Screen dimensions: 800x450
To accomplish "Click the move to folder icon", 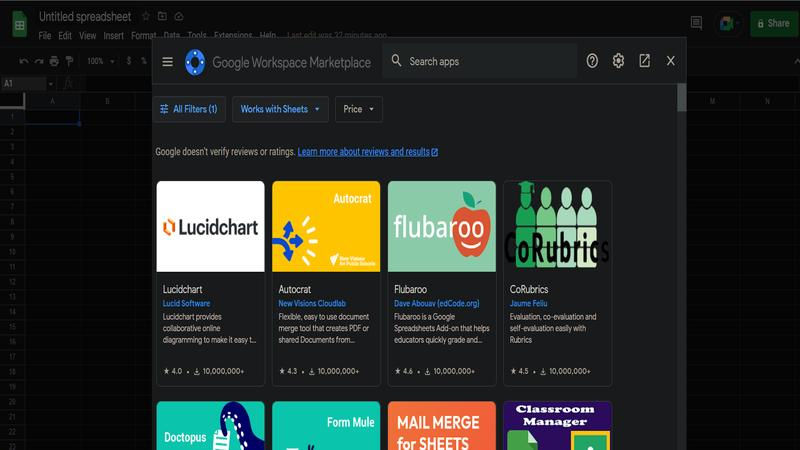I will (162, 16).
